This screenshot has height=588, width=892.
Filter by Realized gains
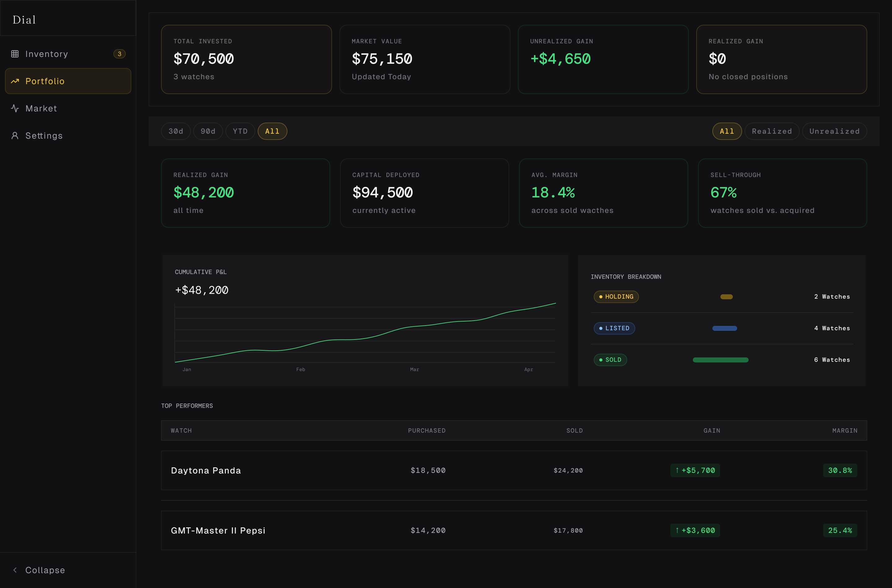(x=772, y=131)
